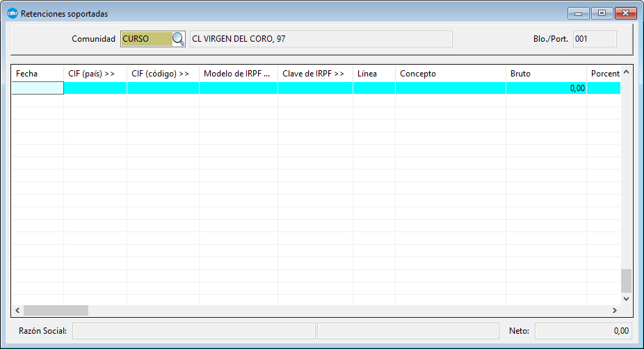Click the Comunidad field containing CURSO
Screen dimensions: 644x349
(x=145, y=39)
